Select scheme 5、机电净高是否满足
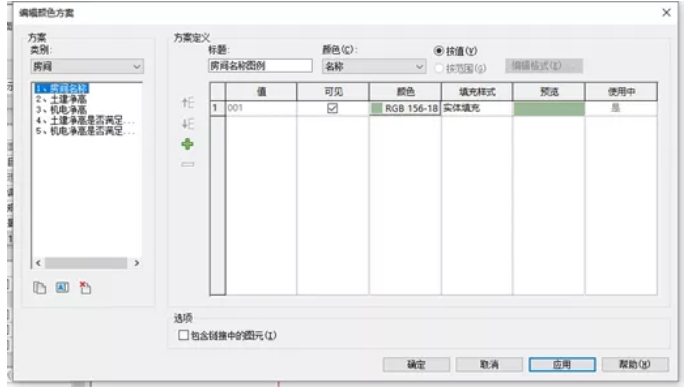This screenshot has width=693, height=387. (85, 131)
